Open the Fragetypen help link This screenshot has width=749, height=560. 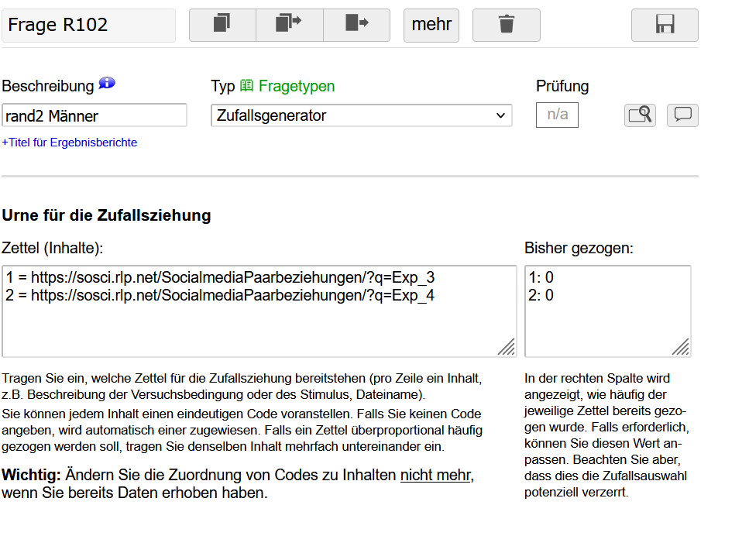(x=297, y=86)
